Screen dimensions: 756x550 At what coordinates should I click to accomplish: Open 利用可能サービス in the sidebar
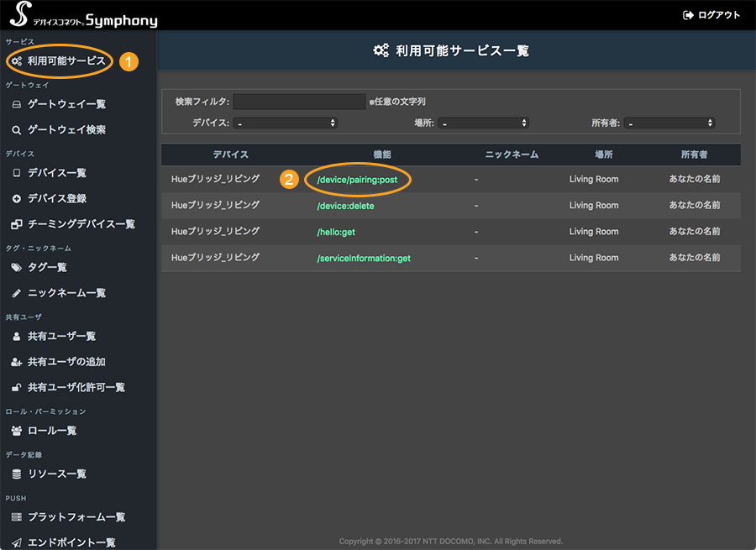pyautogui.click(x=66, y=61)
